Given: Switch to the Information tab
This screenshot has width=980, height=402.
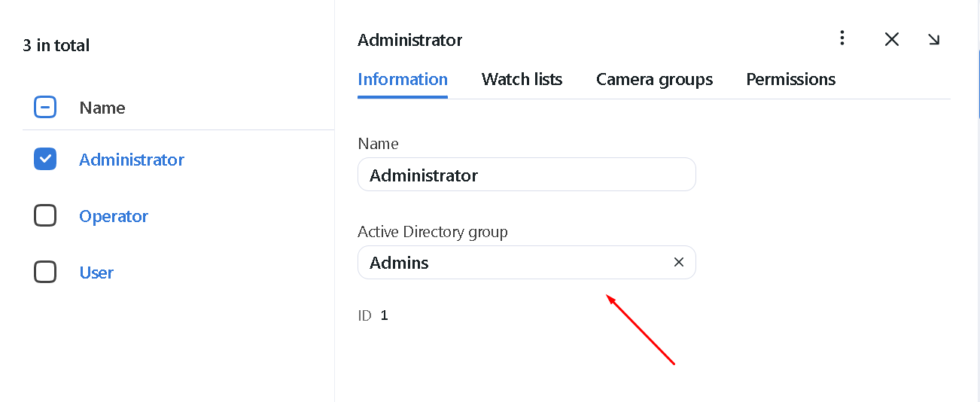Looking at the screenshot, I should tap(403, 79).
